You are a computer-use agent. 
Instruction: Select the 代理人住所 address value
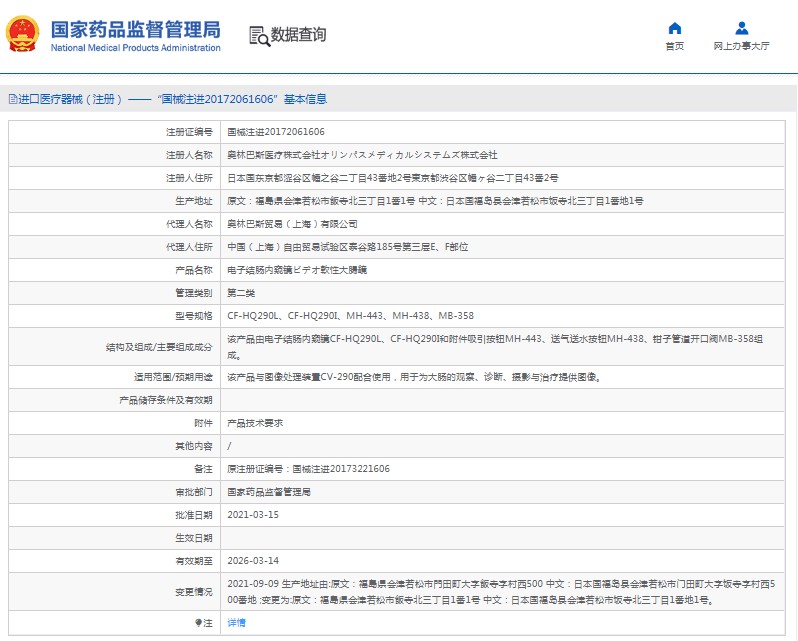(348, 247)
